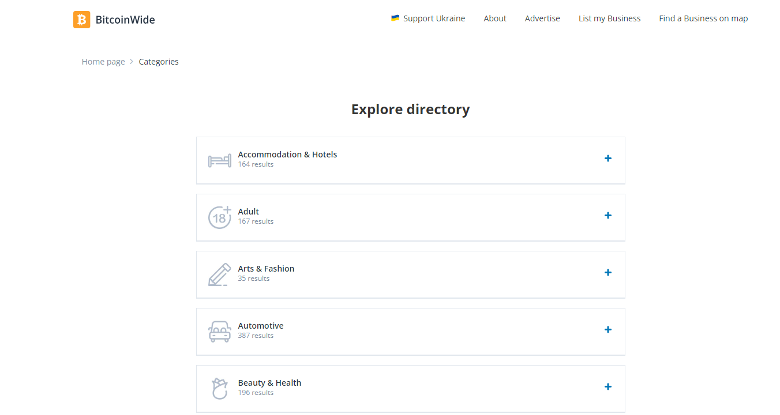Expand the Arts & Fashion category
This screenshot has height=415, width=780.
click(607, 273)
